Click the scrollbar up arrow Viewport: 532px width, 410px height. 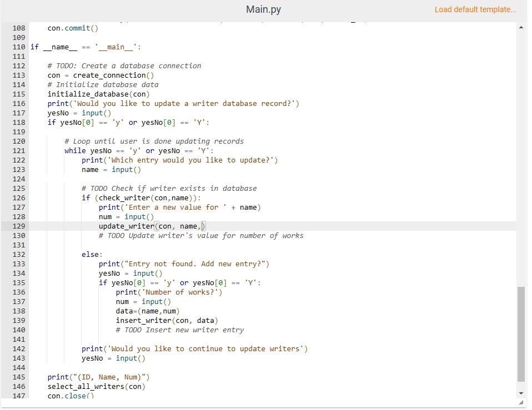[520, 26]
